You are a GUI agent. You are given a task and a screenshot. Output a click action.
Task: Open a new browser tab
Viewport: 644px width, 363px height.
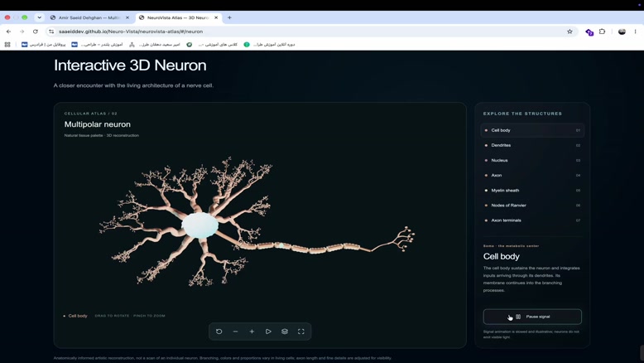pyautogui.click(x=229, y=17)
